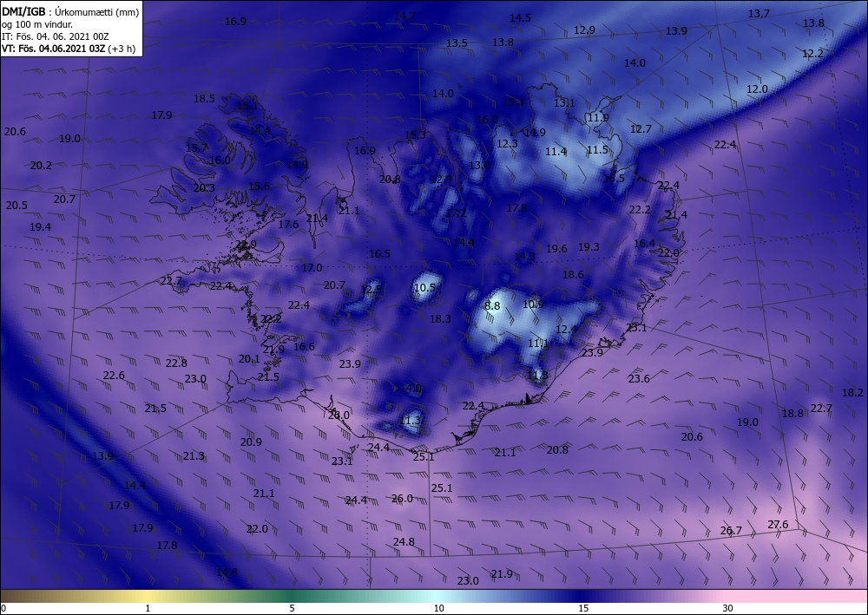Image resolution: width=868 pixels, height=615 pixels.
Task: Click the map value "12.5"
Action: click(x=371, y=289)
